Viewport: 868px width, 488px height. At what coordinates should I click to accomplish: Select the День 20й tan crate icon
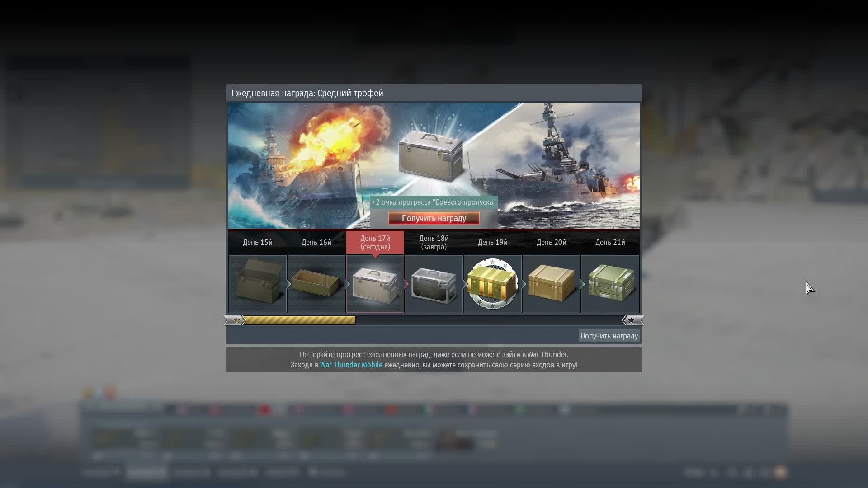551,284
